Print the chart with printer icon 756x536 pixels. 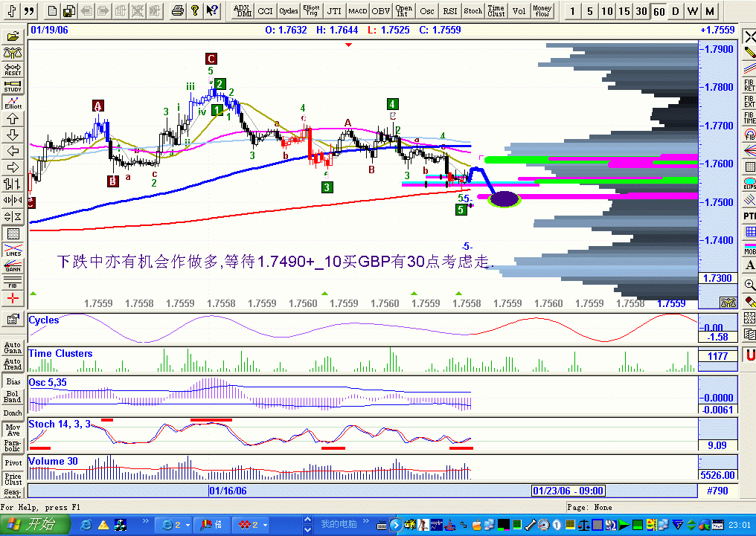tap(177, 10)
